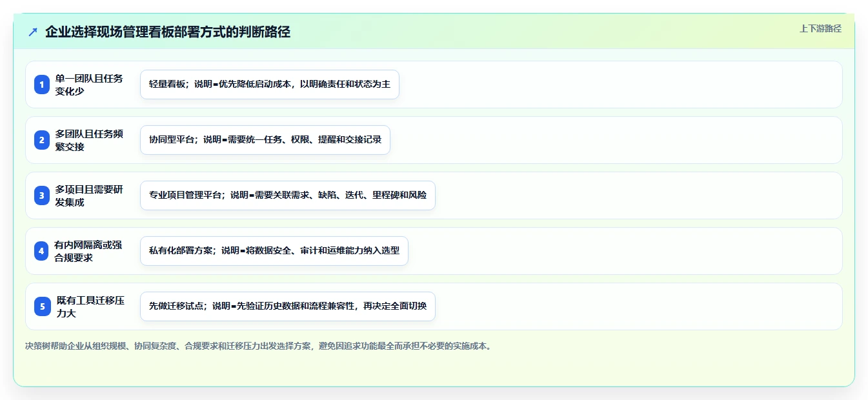Click the 私有化部署方案 recommendation box

click(274, 251)
